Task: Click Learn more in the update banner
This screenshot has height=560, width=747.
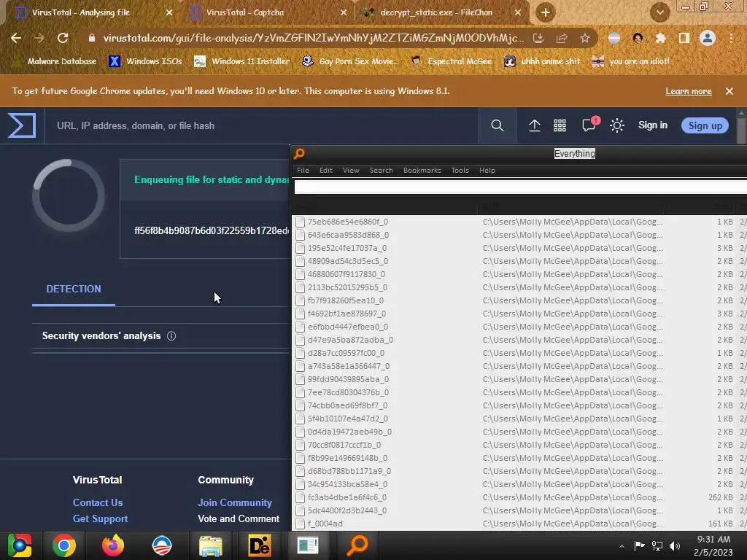Action: pos(689,91)
